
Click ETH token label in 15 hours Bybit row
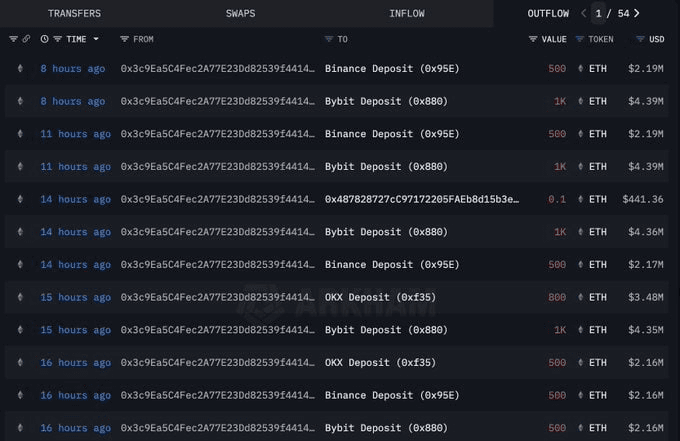tap(598, 330)
